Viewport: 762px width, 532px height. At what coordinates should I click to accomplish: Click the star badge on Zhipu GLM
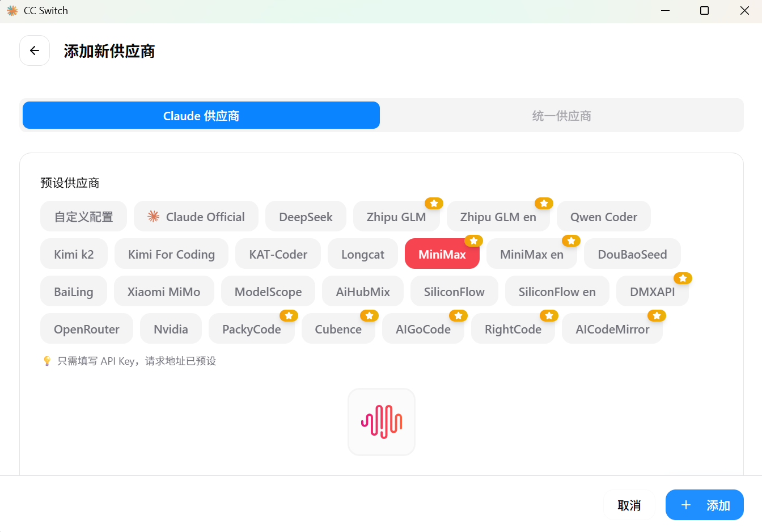click(434, 203)
